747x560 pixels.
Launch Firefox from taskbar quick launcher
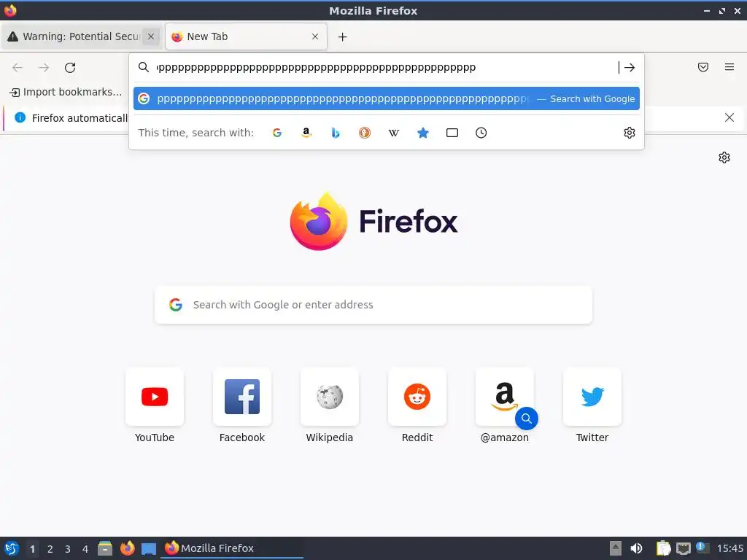127,548
